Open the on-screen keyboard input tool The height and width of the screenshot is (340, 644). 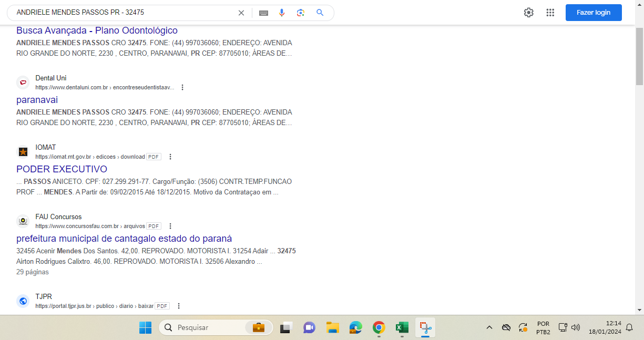tap(263, 13)
